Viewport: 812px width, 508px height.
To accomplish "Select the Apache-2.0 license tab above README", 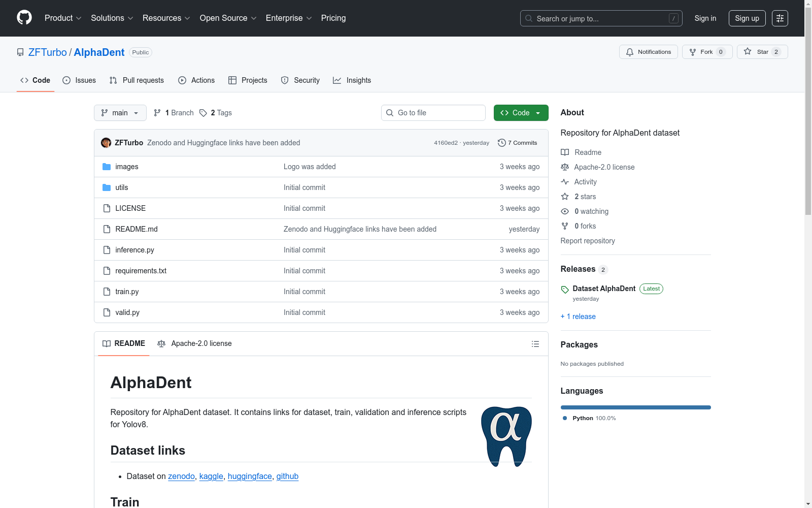I will [195, 344].
